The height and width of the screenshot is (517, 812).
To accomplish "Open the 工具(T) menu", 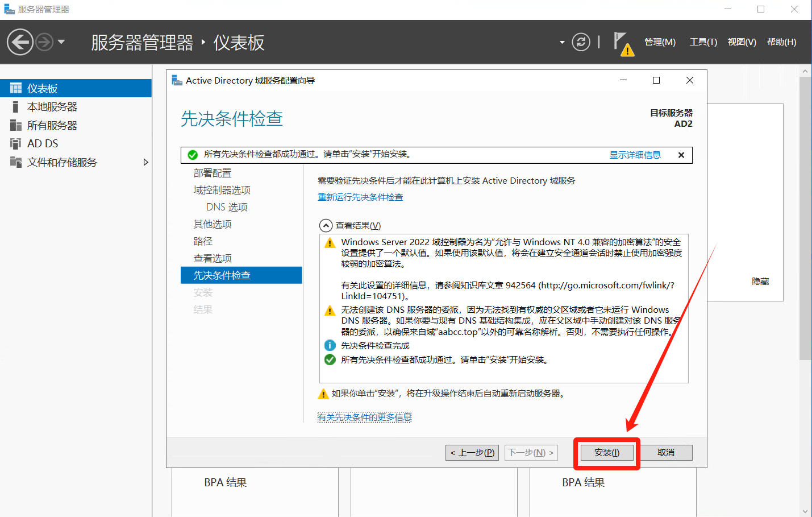I will pos(703,42).
